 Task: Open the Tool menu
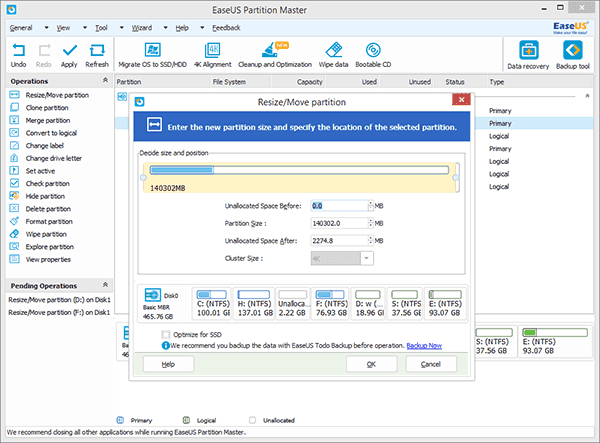[x=101, y=29]
